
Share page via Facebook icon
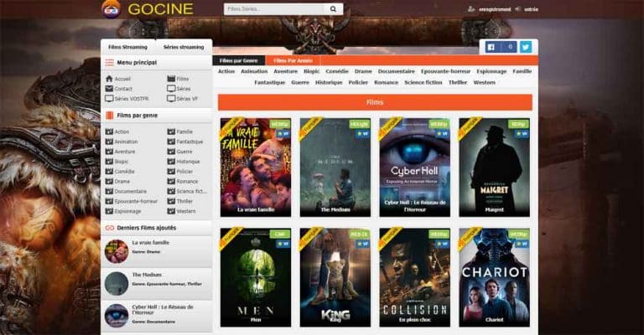490,47
